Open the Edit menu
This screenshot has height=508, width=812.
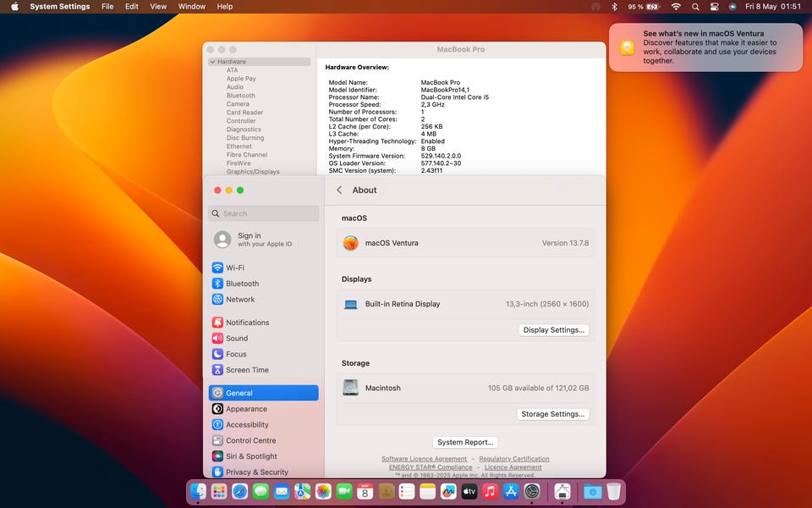coord(132,7)
